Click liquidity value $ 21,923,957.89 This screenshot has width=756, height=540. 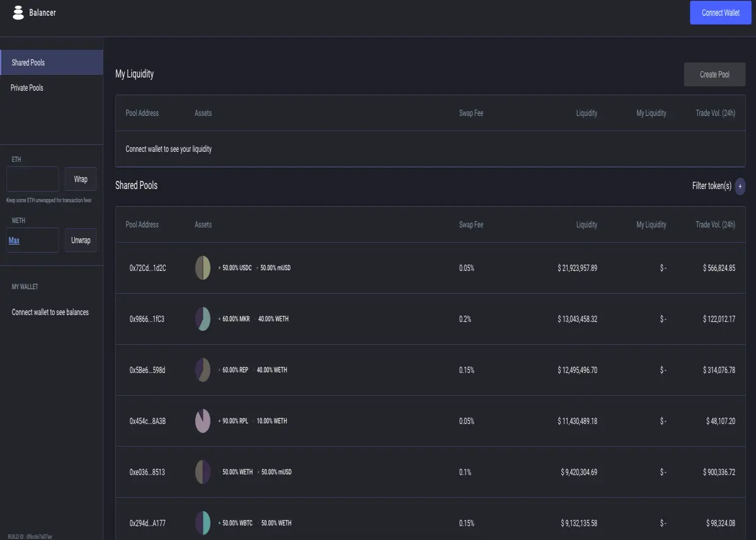pos(577,268)
